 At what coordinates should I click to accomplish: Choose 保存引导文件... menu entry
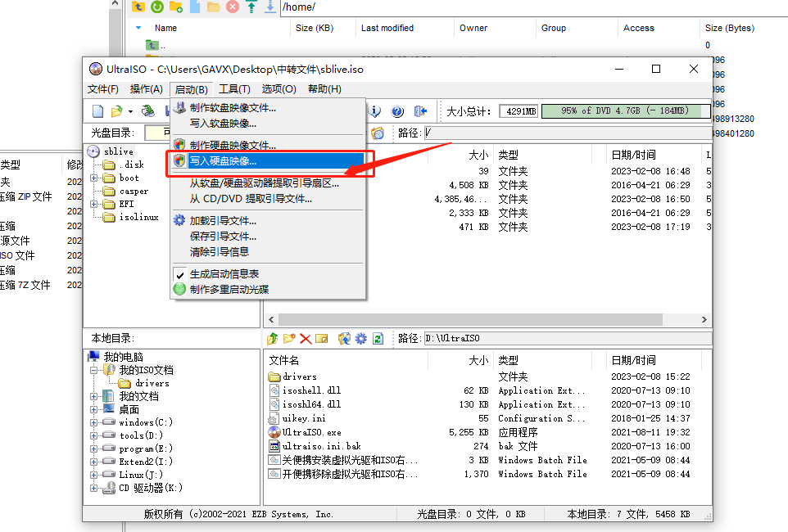pyautogui.click(x=268, y=237)
